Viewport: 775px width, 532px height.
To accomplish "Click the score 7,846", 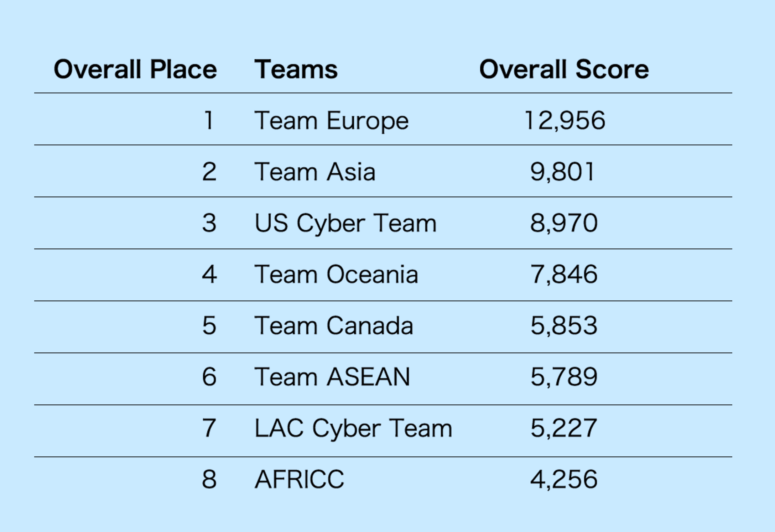I will [x=564, y=275].
